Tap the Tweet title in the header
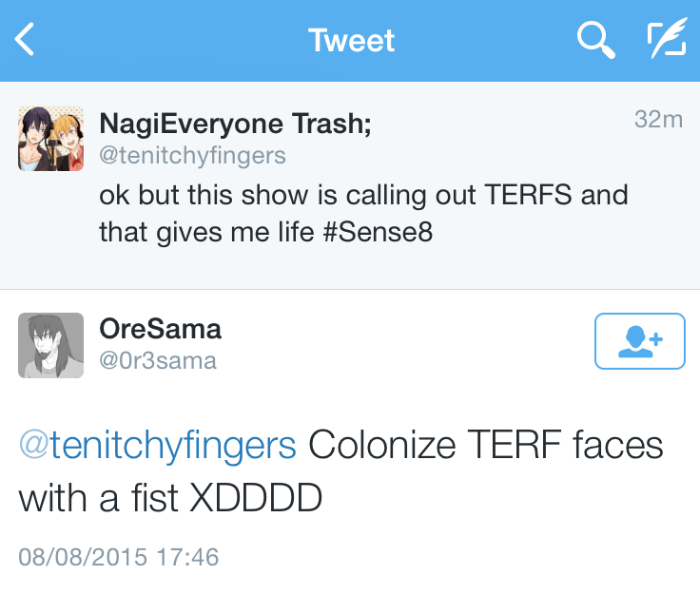Screen dimensions: 700x594 point(350,41)
